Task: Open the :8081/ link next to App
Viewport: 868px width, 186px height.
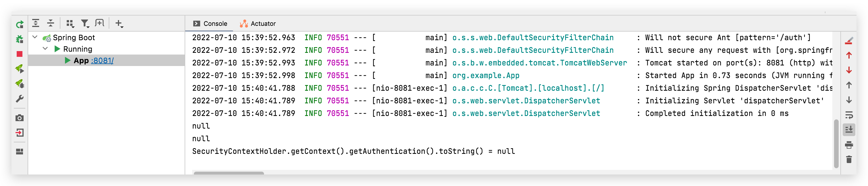Action: click(102, 61)
